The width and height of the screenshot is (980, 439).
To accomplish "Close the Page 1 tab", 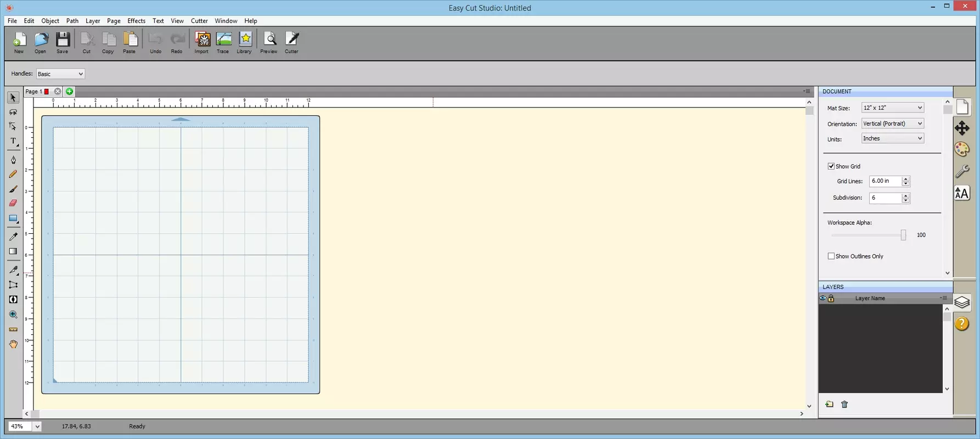I will point(58,92).
